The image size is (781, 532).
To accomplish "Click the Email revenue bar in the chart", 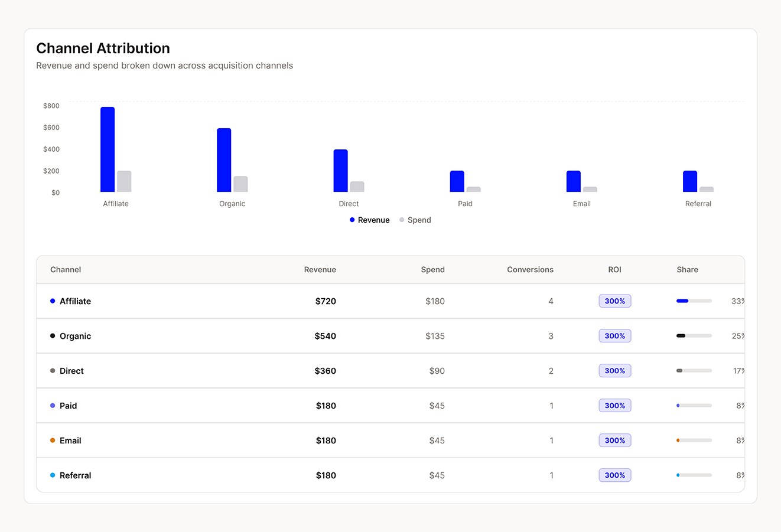I will [x=574, y=181].
